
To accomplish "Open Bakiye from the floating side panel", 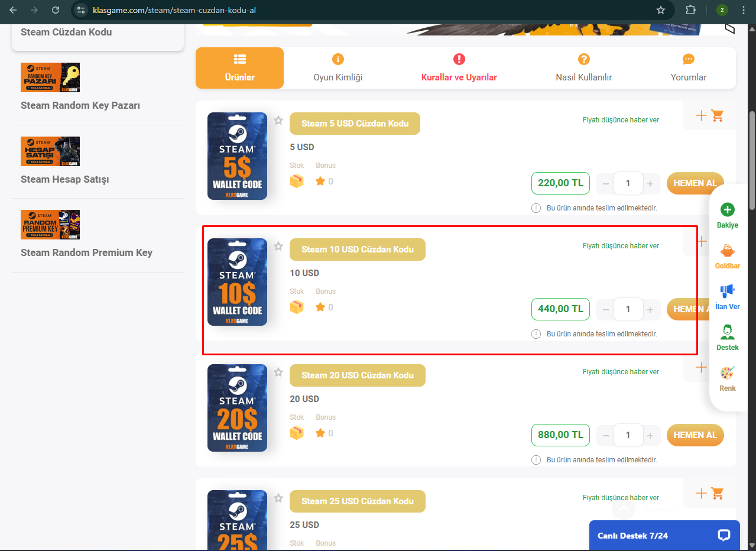I will coord(728,216).
